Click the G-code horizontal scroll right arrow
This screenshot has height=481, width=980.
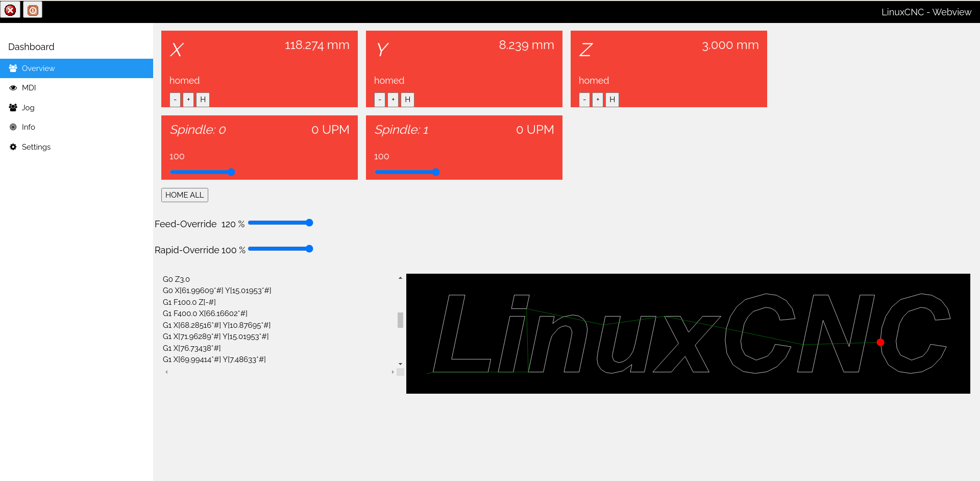pos(393,372)
